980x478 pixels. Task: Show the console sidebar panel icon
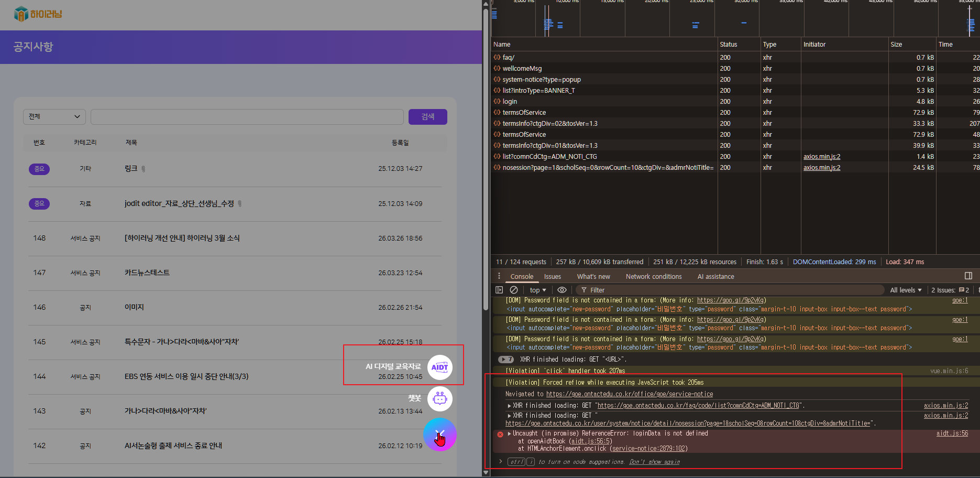(499, 290)
